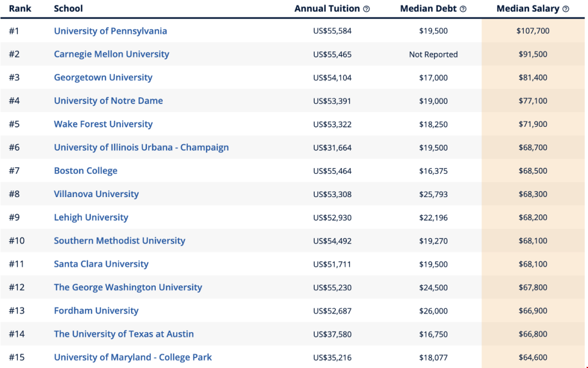Select the $16,750 median debt value
The image size is (588, 368).
point(433,334)
